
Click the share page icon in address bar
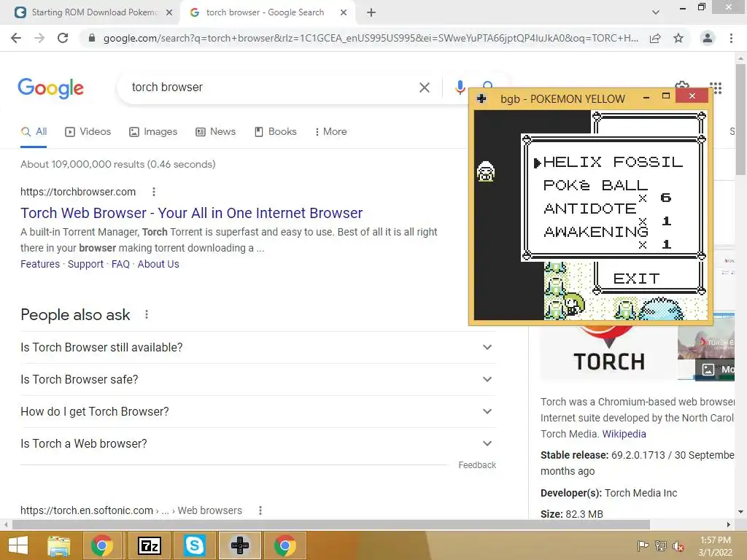point(656,38)
